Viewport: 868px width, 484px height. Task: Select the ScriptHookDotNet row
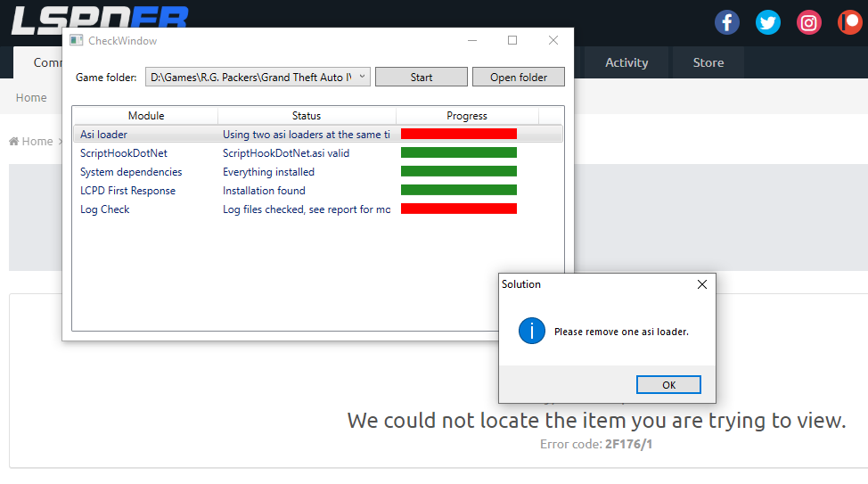pyautogui.click(x=318, y=152)
